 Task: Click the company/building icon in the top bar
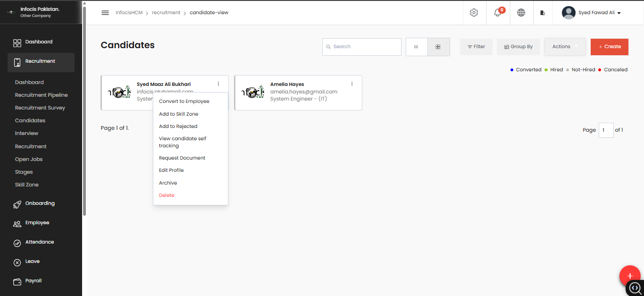pos(543,13)
